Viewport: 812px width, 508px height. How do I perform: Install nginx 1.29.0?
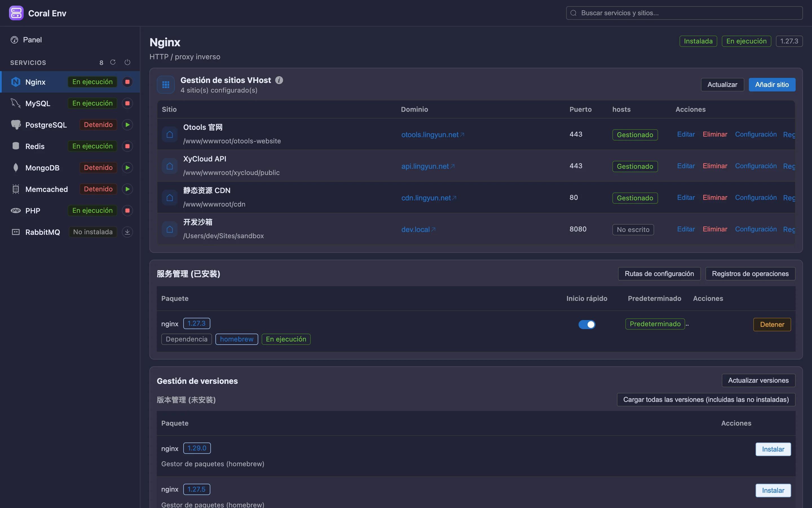tap(773, 449)
